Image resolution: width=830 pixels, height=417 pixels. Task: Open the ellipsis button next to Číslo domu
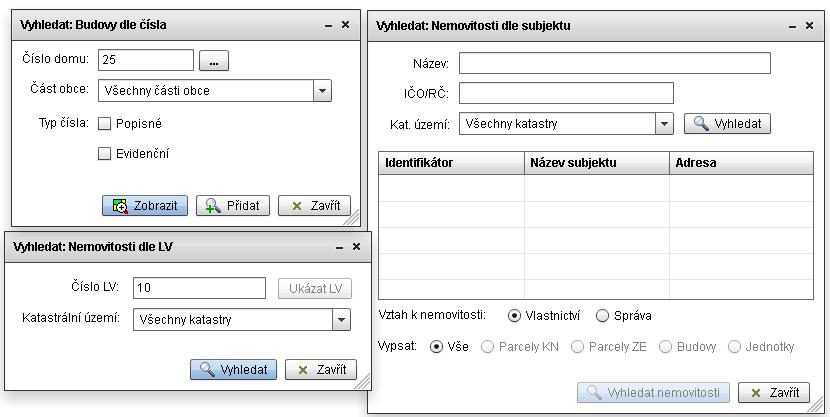[214, 60]
